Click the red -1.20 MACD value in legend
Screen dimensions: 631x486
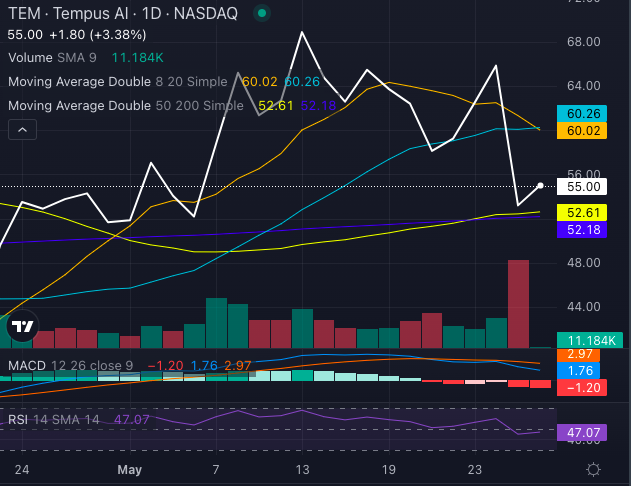tap(166, 366)
